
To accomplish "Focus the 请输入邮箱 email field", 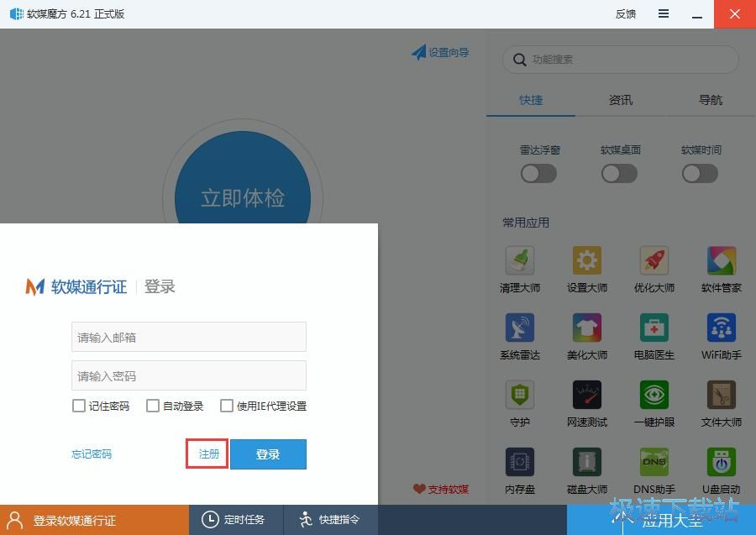I will pos(189,337).
